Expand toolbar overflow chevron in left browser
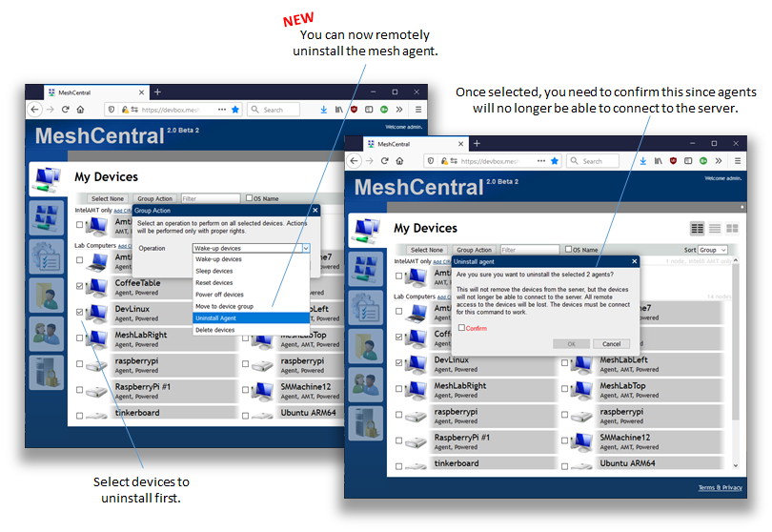Viewport: 772px width, 532px height. [x=399, y=110]
